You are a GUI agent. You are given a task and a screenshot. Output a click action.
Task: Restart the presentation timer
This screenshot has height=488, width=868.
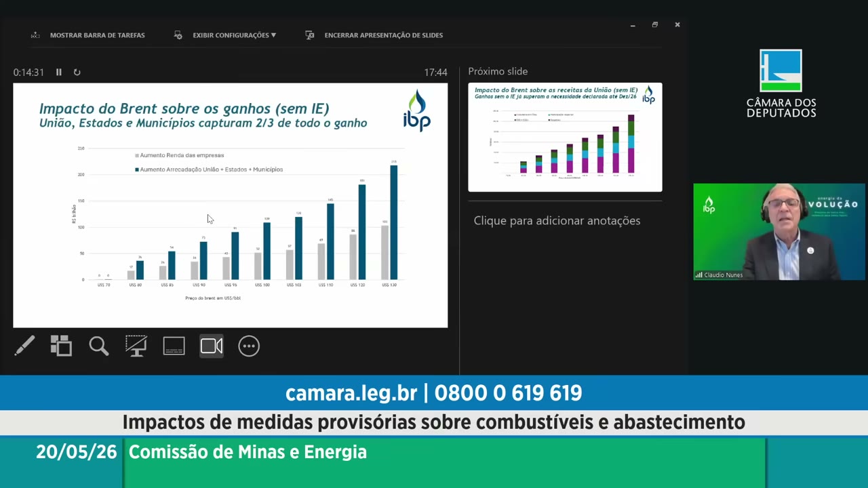pos(77,72)
